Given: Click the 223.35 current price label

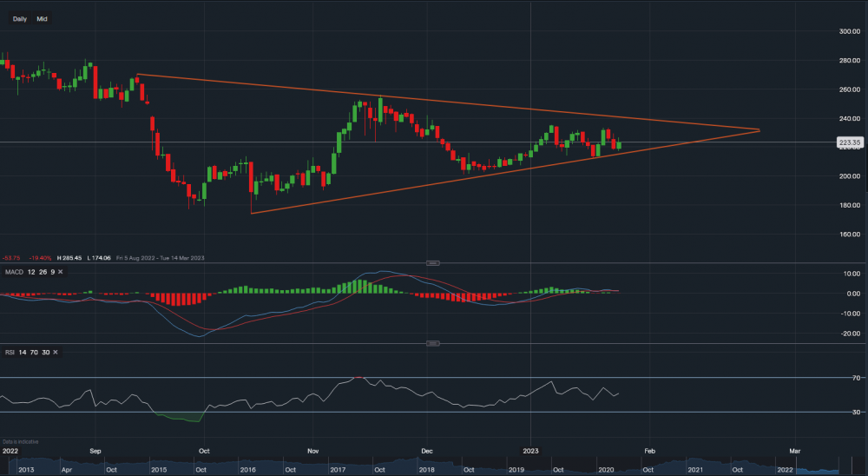Looking at the screenshot, I should [849, 142].
